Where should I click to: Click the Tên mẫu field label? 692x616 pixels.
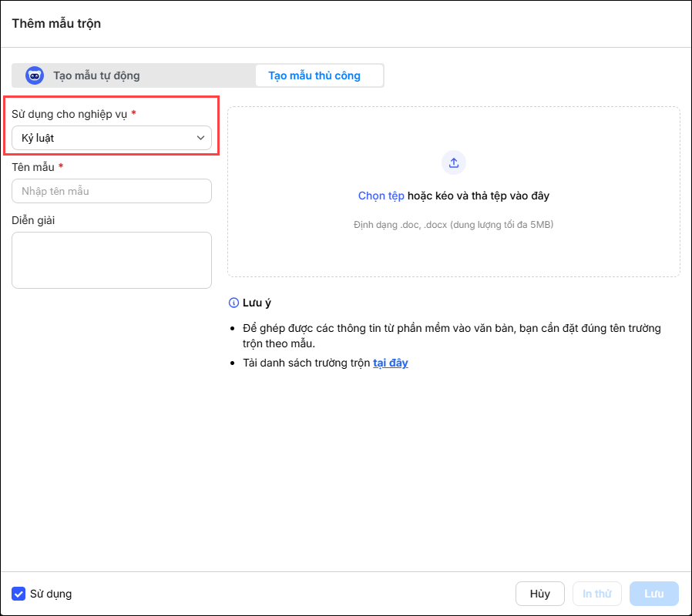point(33,166)
